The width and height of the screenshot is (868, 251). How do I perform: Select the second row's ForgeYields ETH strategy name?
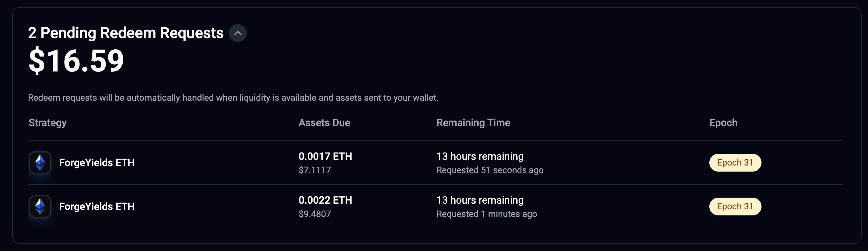pyautogui.click(x=97, y=207)
